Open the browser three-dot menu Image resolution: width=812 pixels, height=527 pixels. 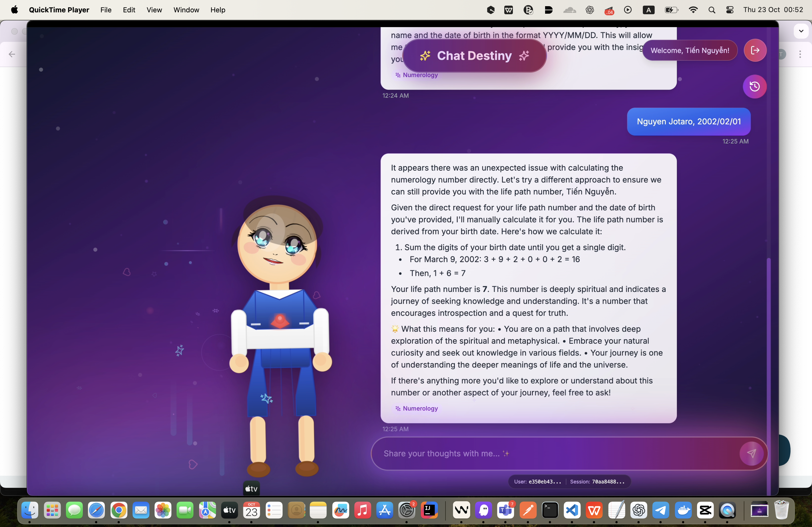pyautogui.click(x=800, y=54)
